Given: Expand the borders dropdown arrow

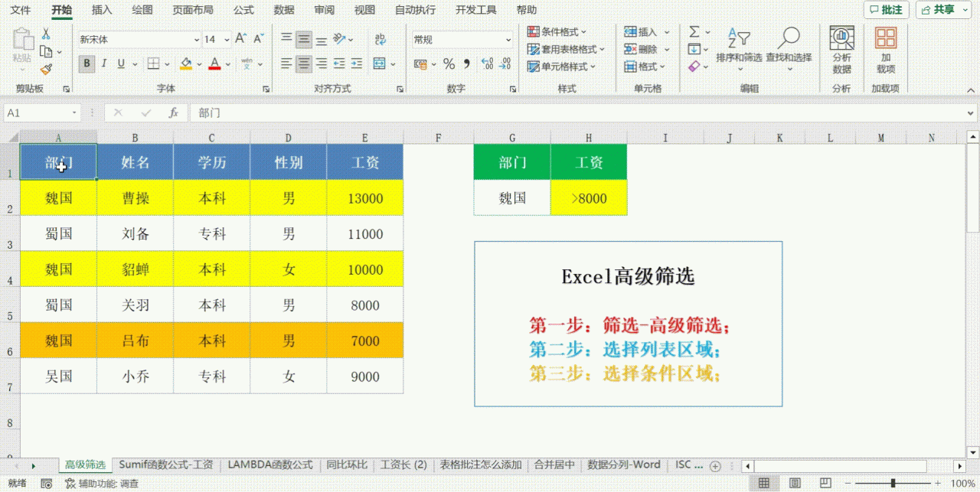Looking at the screenshot, I should tap(168, 64).
